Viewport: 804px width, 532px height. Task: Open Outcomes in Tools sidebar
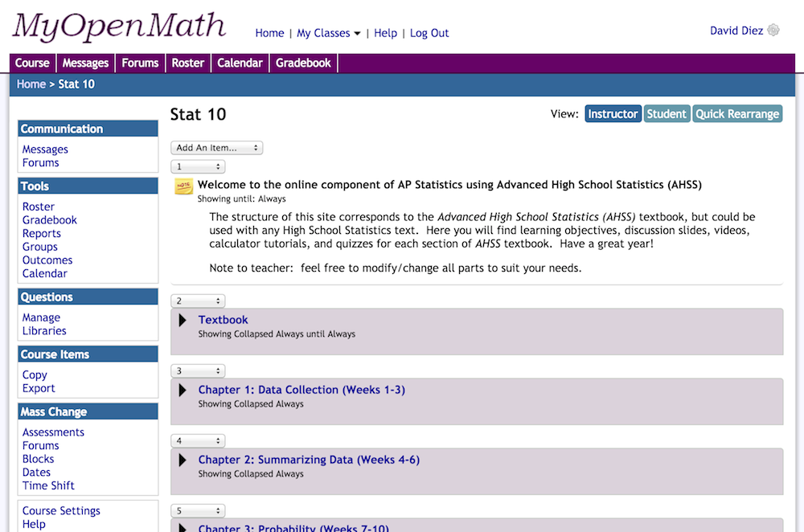click(x=47, y=260)
